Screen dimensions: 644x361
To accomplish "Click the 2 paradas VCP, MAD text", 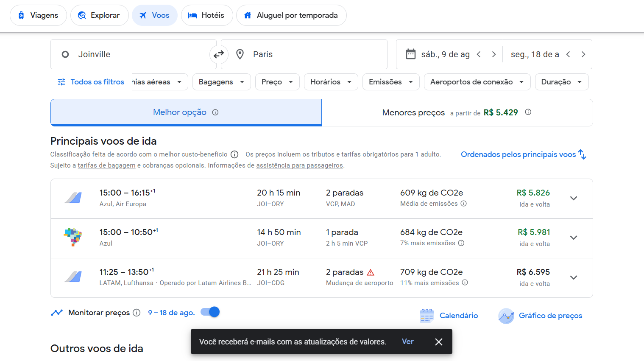I will 345,198.
